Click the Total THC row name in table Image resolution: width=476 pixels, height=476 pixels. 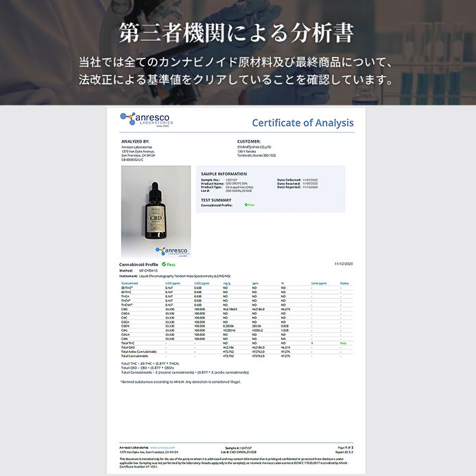(x=128, y=343)
